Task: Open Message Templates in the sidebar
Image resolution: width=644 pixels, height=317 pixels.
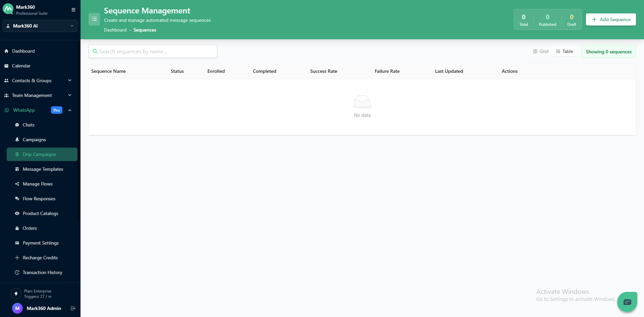Action: (x=43, y=169)
